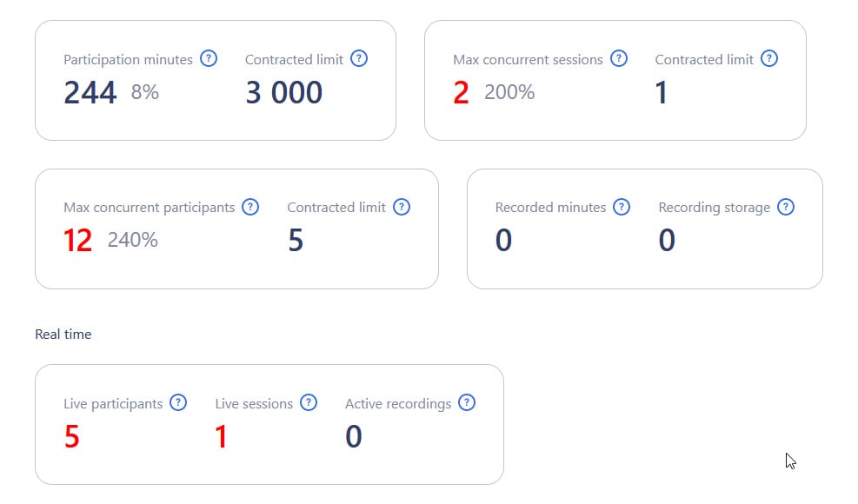
Task: Open help icon for Contracted limit of 5
Action: point(401,207)
